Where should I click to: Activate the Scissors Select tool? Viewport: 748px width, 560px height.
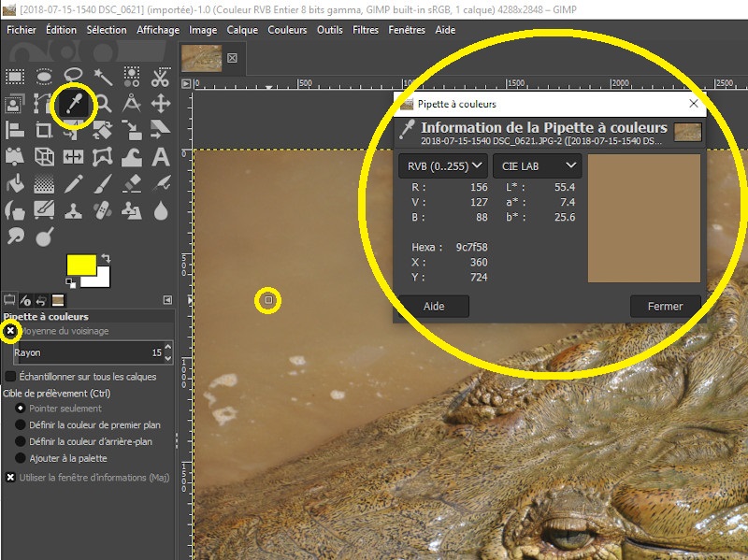160,77
